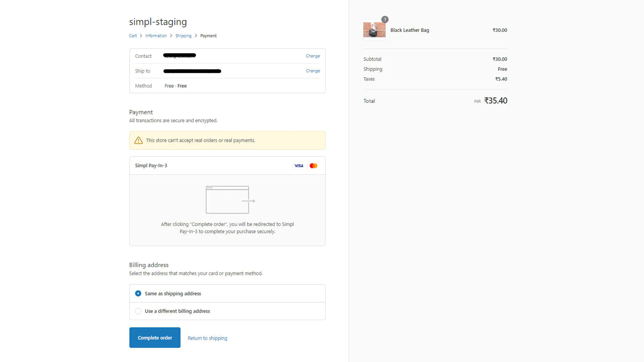Open the Black Leather Bag thumbnail
The height and width of the screenshot is (362, 644).
374,30
